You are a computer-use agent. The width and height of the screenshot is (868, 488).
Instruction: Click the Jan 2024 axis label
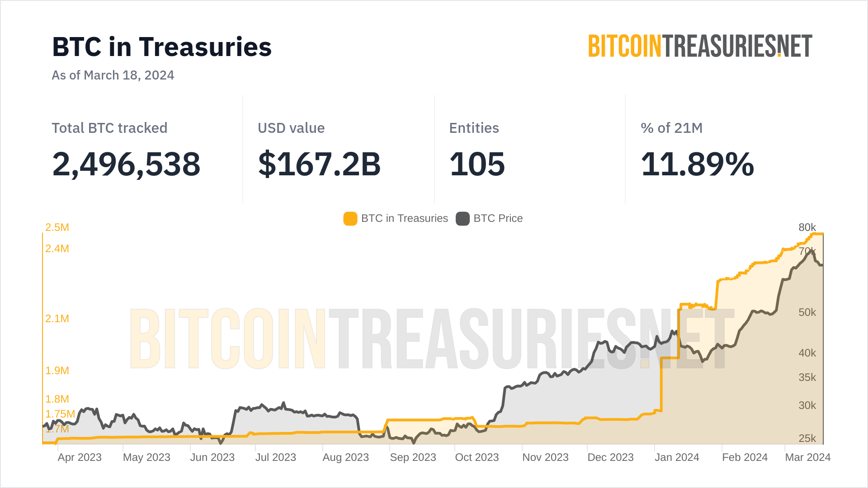click(677, 458)
